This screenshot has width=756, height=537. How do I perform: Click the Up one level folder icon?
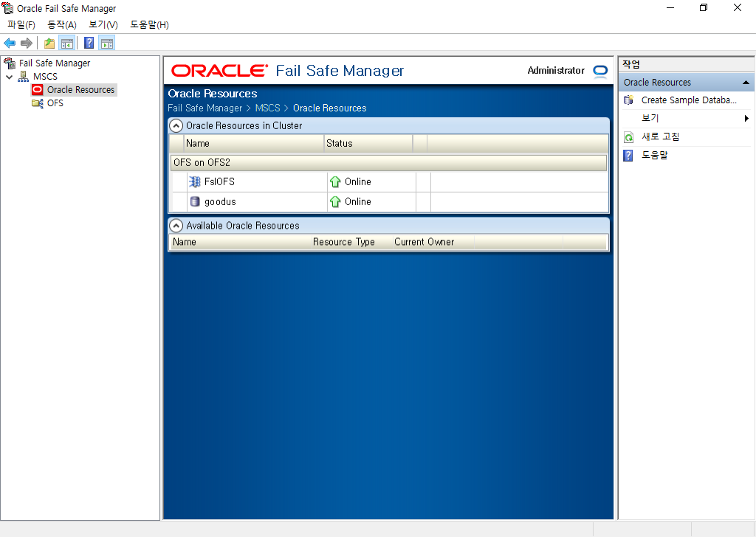click(49, 44)
